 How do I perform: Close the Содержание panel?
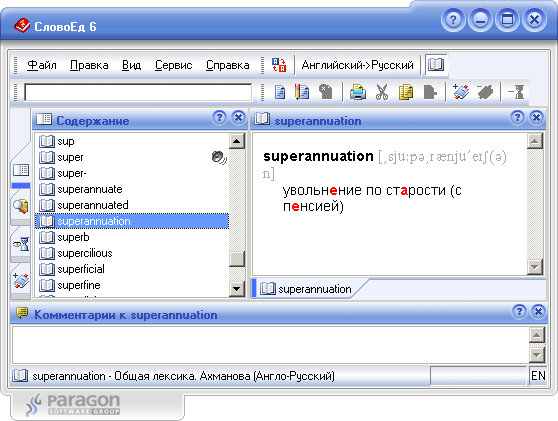click(238, 117)
